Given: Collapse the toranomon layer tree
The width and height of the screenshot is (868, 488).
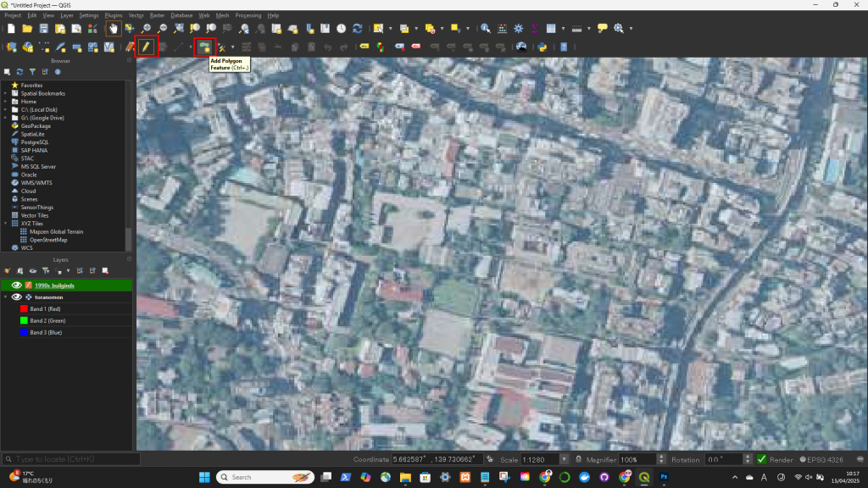Looking at the screenshot, I should 6,297.
